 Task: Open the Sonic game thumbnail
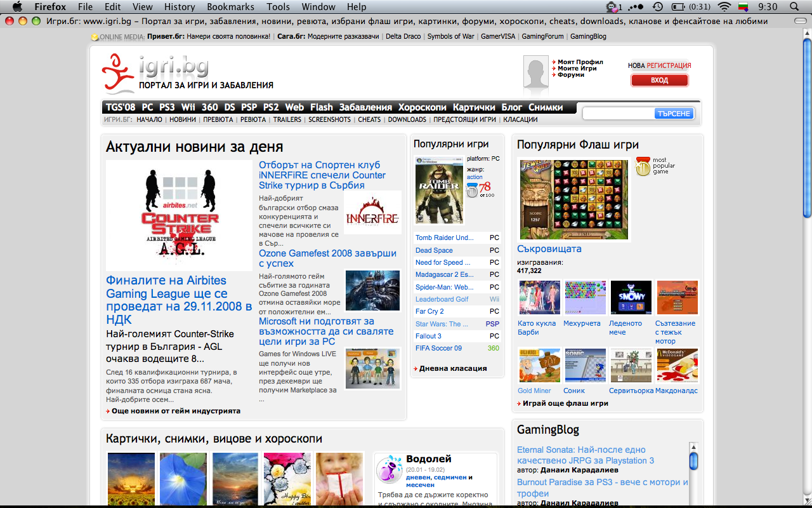click(x=586, y=365)
